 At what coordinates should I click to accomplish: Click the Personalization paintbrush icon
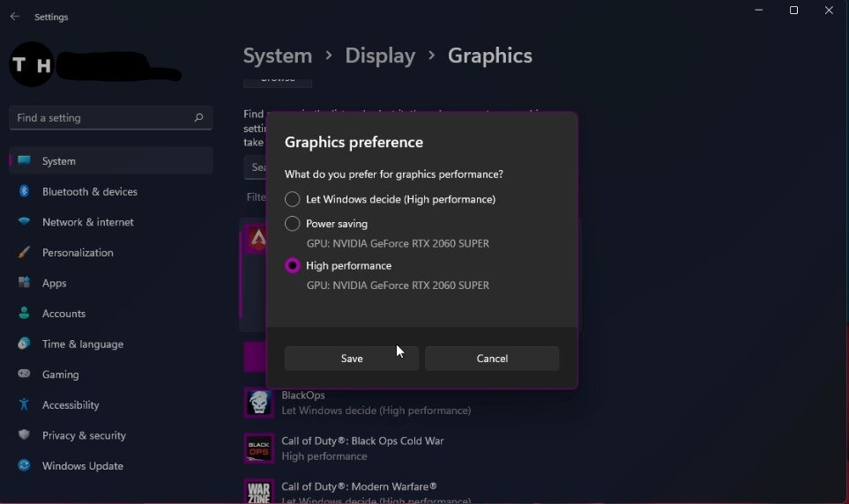tap(24, 252)
